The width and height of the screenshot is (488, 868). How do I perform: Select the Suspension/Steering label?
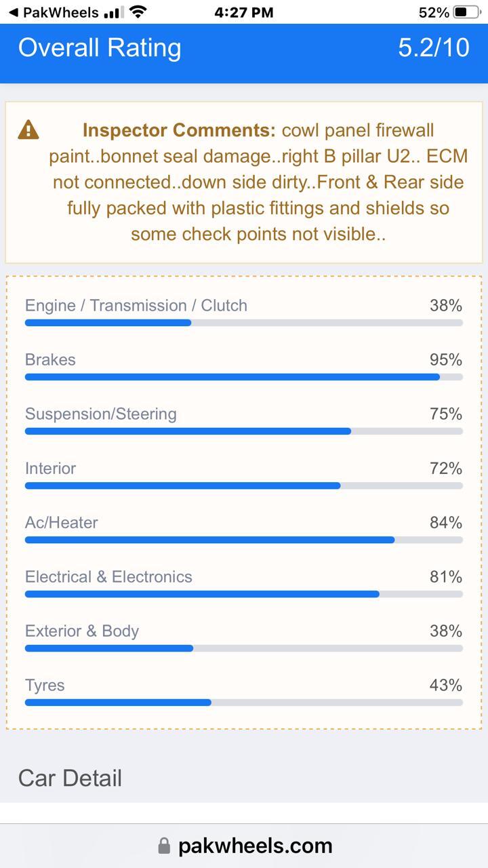pos(101,414)
